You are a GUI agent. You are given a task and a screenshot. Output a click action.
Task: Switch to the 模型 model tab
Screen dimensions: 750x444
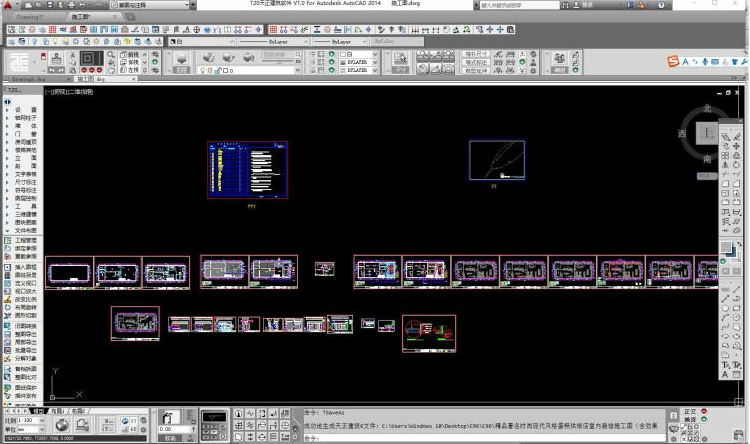click(x=37, y=411)
